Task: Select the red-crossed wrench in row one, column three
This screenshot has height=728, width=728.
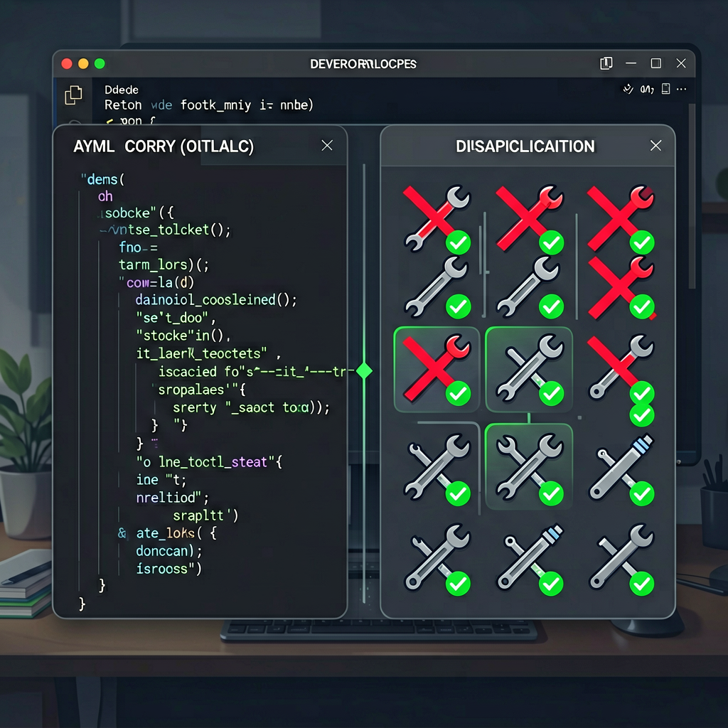Action: 621,218
